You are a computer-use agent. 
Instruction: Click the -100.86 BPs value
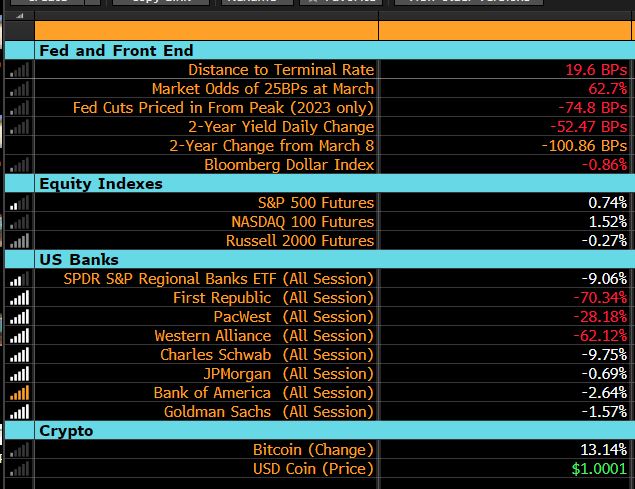585,146
